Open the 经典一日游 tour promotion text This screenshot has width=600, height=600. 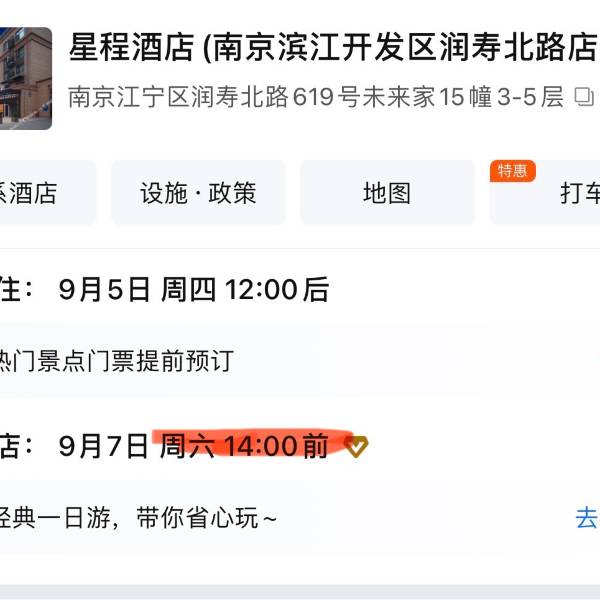138,518
